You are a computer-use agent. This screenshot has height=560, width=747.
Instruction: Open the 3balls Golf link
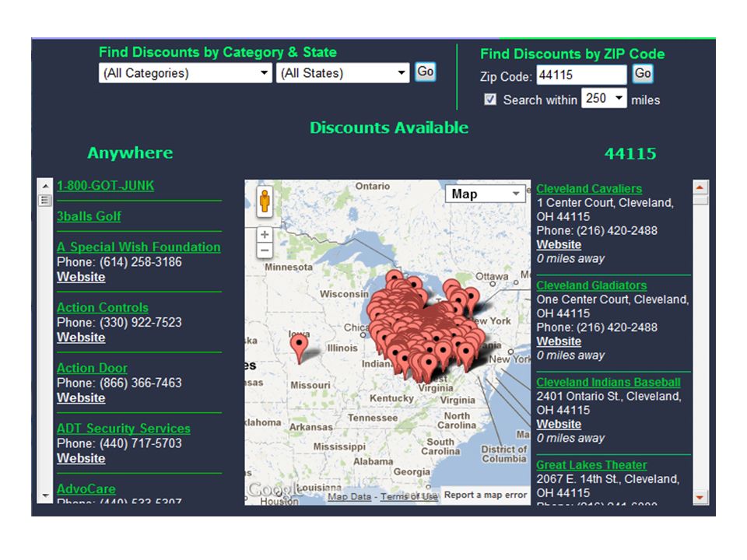tap(89, 216)
